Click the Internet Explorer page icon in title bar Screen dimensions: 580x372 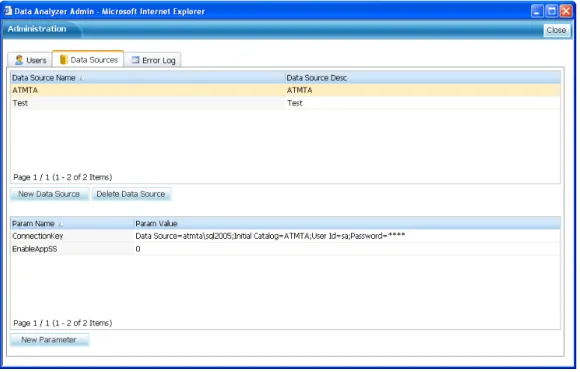point(7,11)
